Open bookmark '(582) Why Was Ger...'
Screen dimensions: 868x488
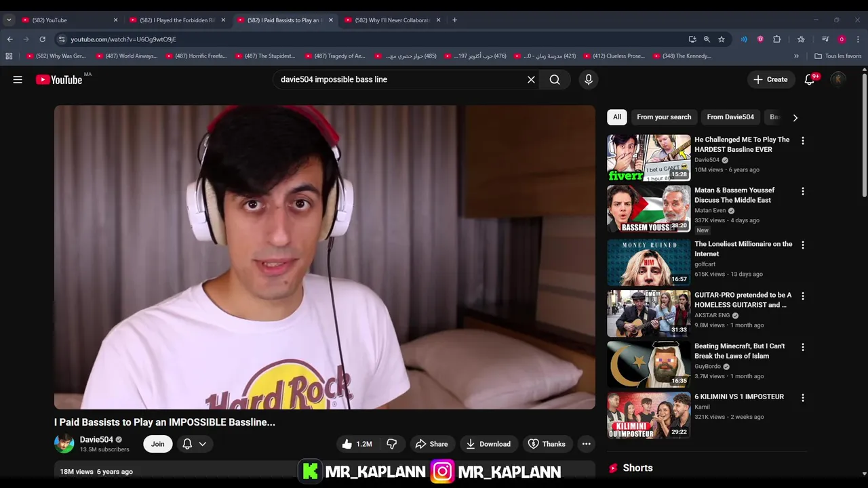click(56, 56)
